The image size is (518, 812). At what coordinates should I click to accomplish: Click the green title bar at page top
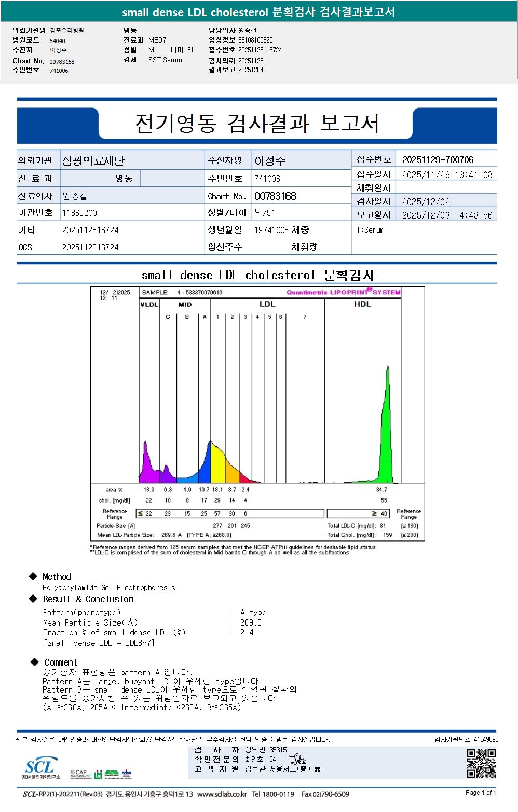tap(259, 11)
